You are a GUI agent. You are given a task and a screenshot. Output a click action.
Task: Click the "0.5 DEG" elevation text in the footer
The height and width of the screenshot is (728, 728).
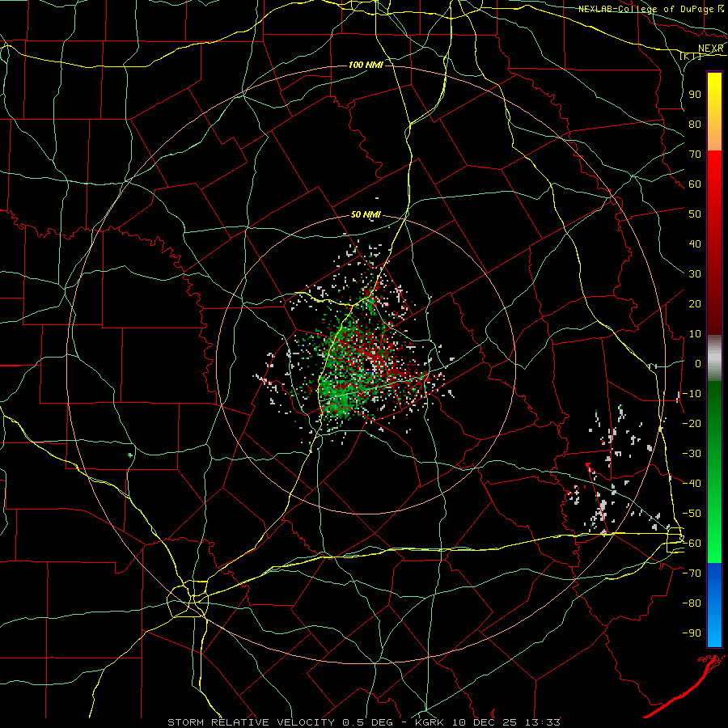coord(368,722)
